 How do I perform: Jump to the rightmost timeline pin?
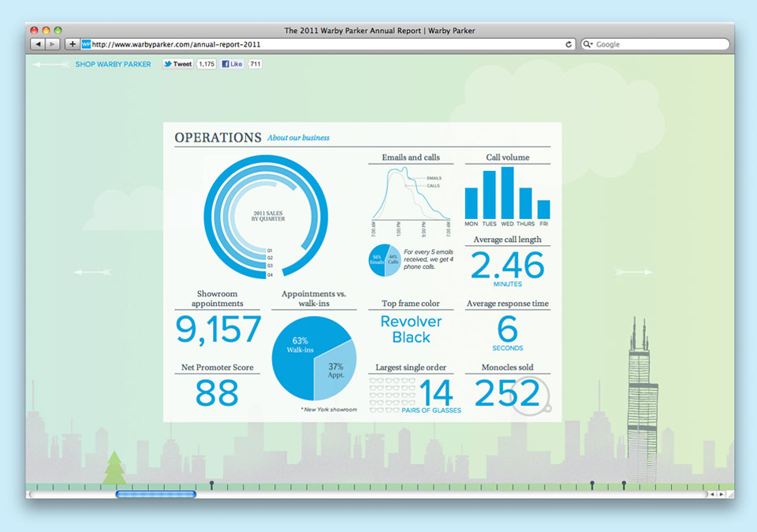(624, 485)
